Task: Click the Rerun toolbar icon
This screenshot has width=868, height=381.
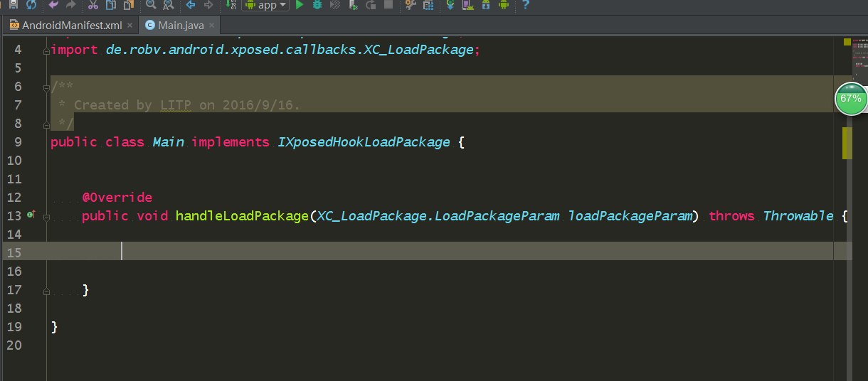Action: point(371,5)
